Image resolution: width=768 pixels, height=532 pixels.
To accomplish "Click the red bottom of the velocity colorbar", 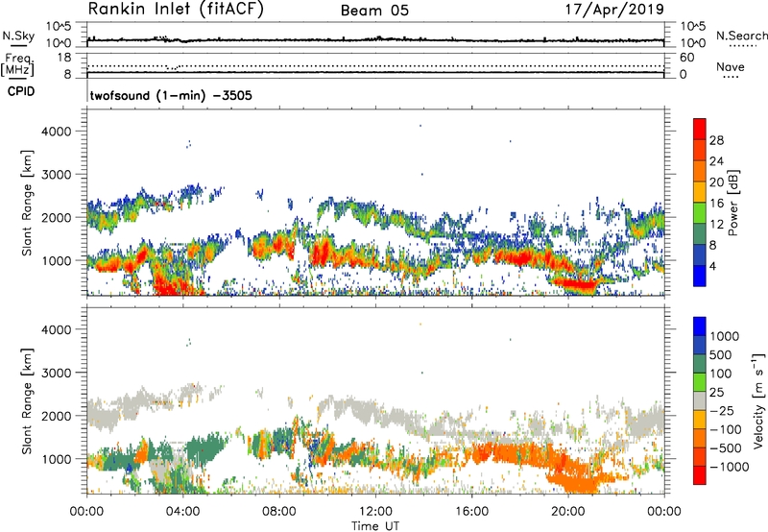I will 700,475.
